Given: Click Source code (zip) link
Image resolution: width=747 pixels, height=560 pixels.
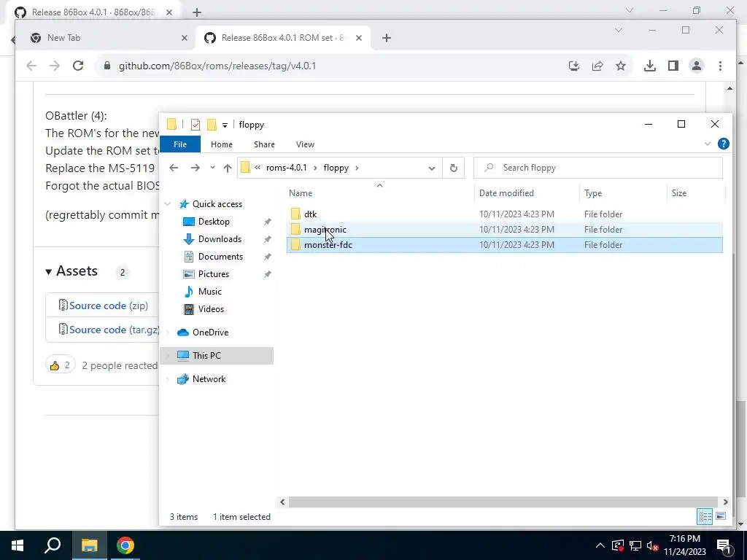Looking at the screenshot, I should [109, 306].
